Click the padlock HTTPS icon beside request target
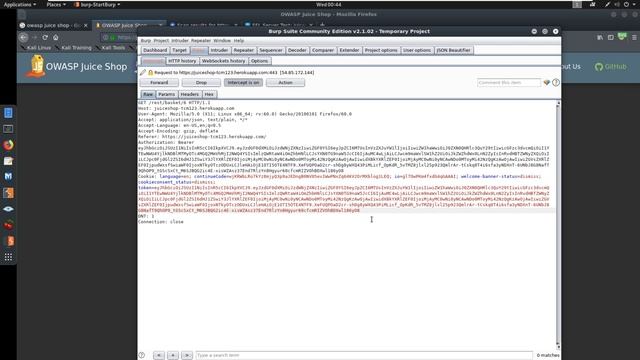 (150, 72)
